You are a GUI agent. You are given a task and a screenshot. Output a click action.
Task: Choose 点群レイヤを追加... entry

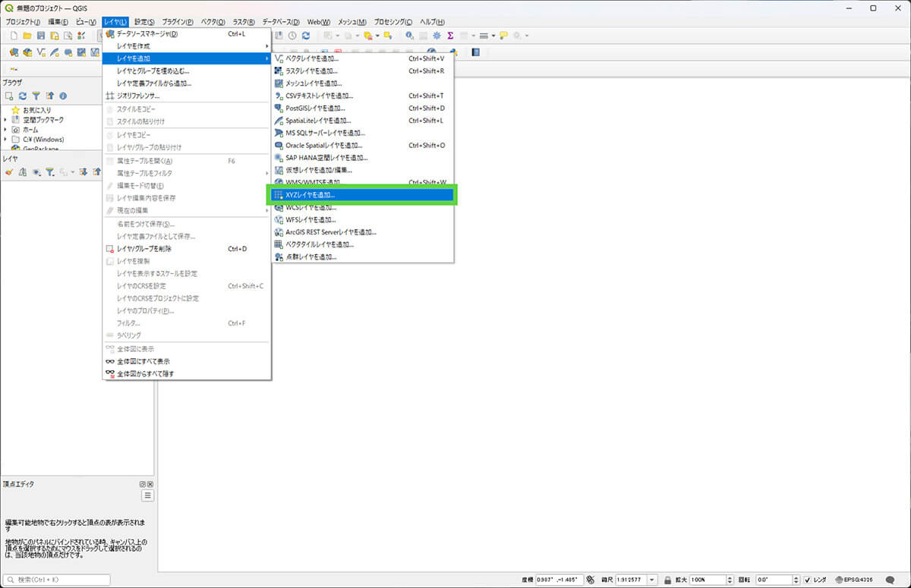(363, 257)
